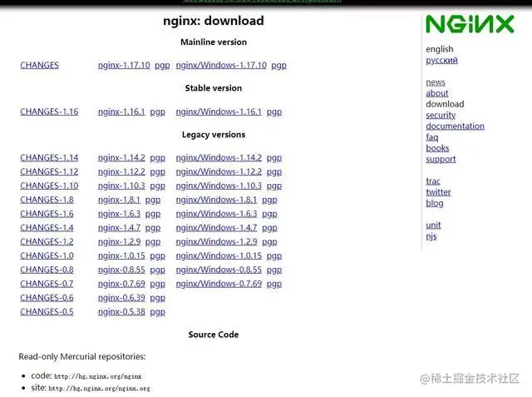Click the NGINX logo
Screen dimensions: 532x397
(x=470, y=24)
